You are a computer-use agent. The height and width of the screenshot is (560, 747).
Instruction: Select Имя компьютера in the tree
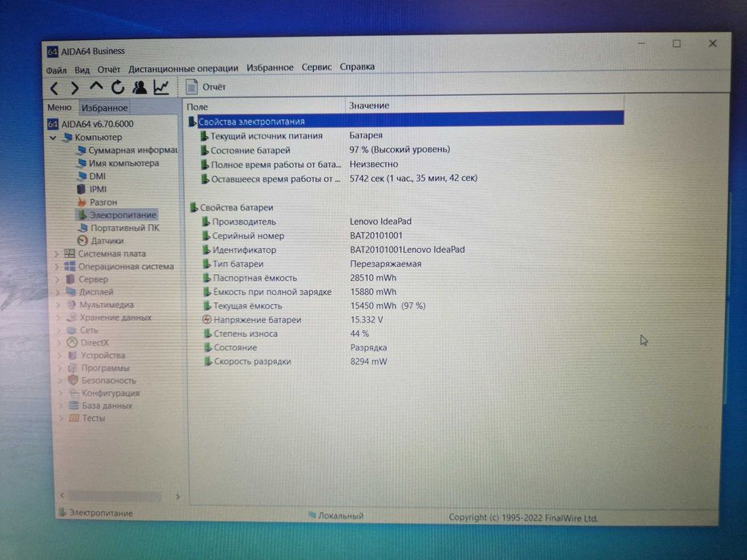point(123,163)
